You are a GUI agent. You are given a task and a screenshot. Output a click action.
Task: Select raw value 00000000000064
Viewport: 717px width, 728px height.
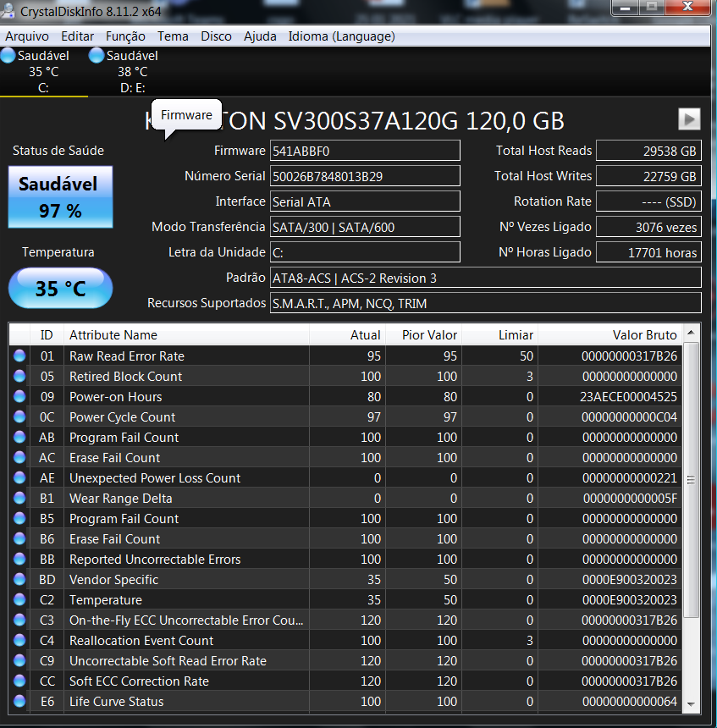(629, 701)
